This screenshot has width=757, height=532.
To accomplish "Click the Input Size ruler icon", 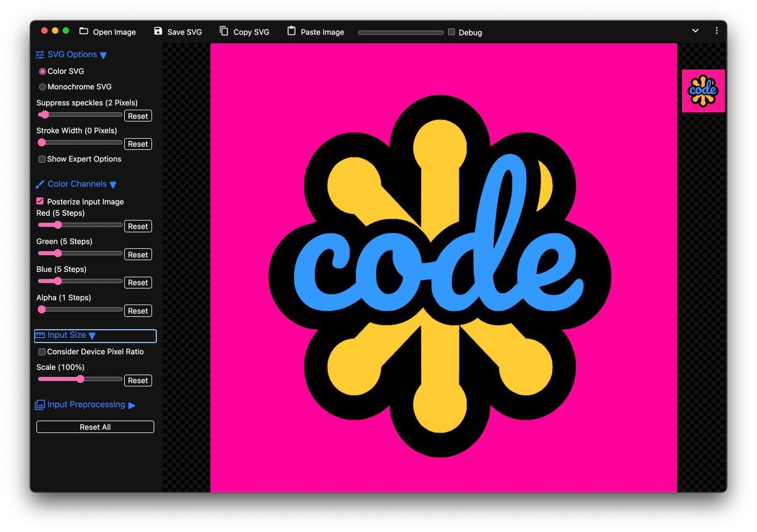I will [x=40, y=335].
